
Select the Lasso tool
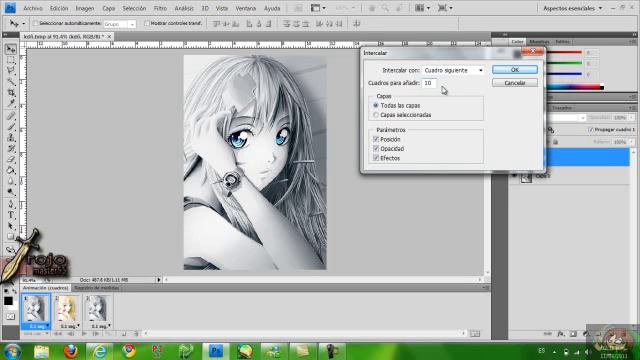coord(11,71)
